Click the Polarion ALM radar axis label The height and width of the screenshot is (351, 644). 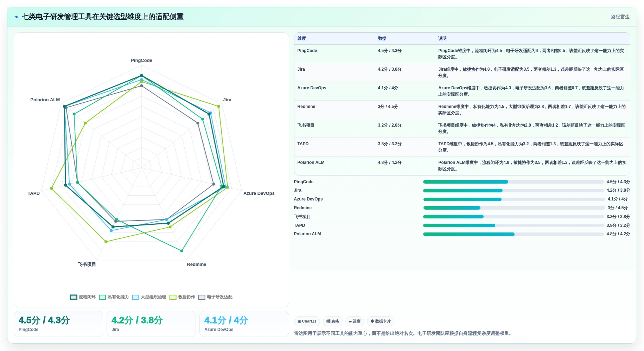45,100
